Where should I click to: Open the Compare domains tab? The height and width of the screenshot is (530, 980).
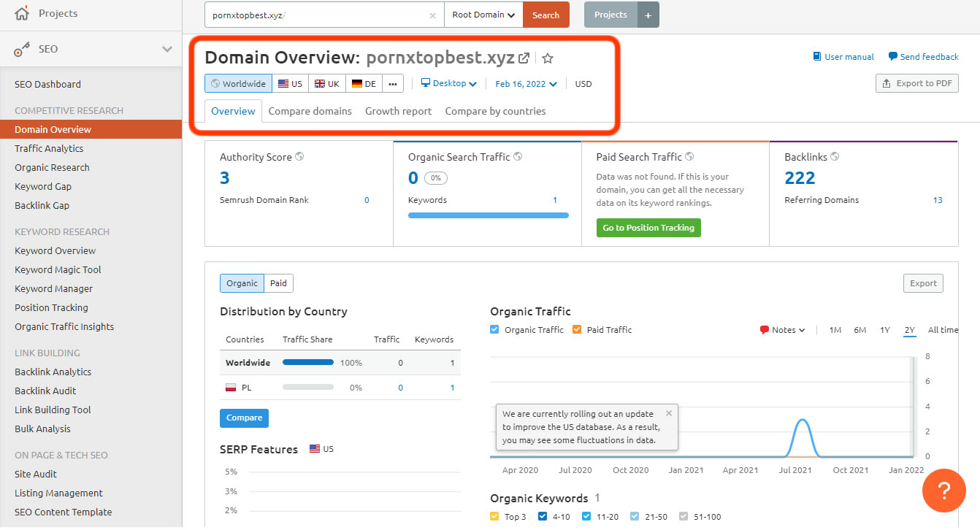click(x=310, y=111)
